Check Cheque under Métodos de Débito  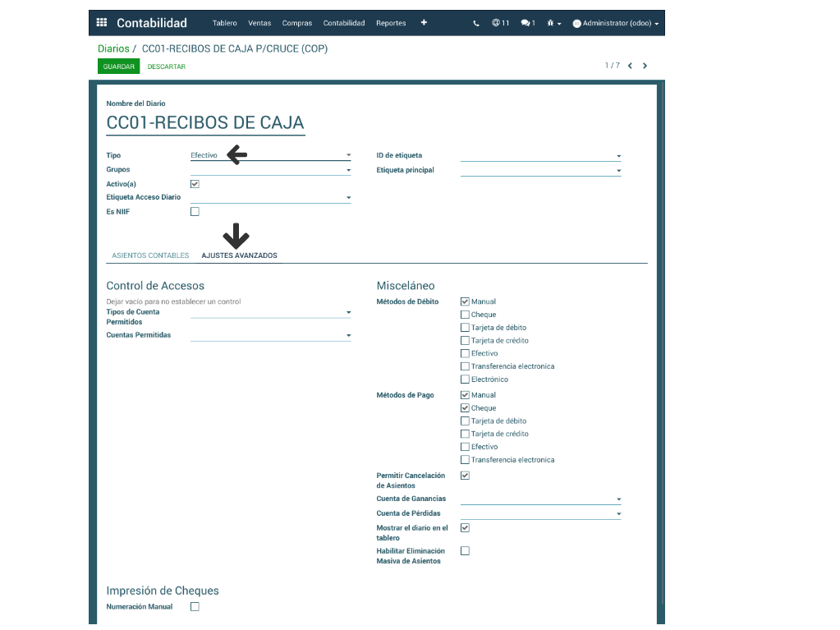466,315
